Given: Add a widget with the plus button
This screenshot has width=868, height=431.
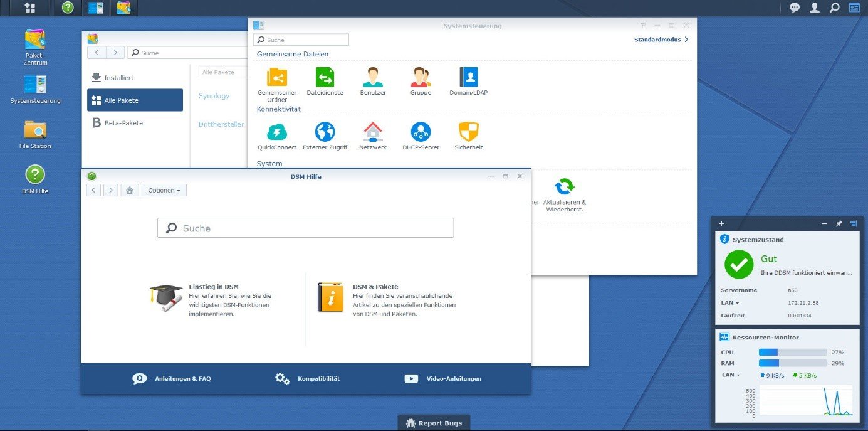Looking at the screenshot, I should click(721, 223).
